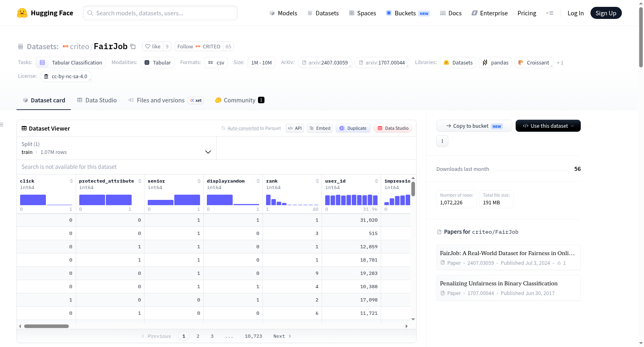Screen dimensions: 644x347
Task: Open the arxiv:2407.03059 tag
Action: tap(325, 62)
